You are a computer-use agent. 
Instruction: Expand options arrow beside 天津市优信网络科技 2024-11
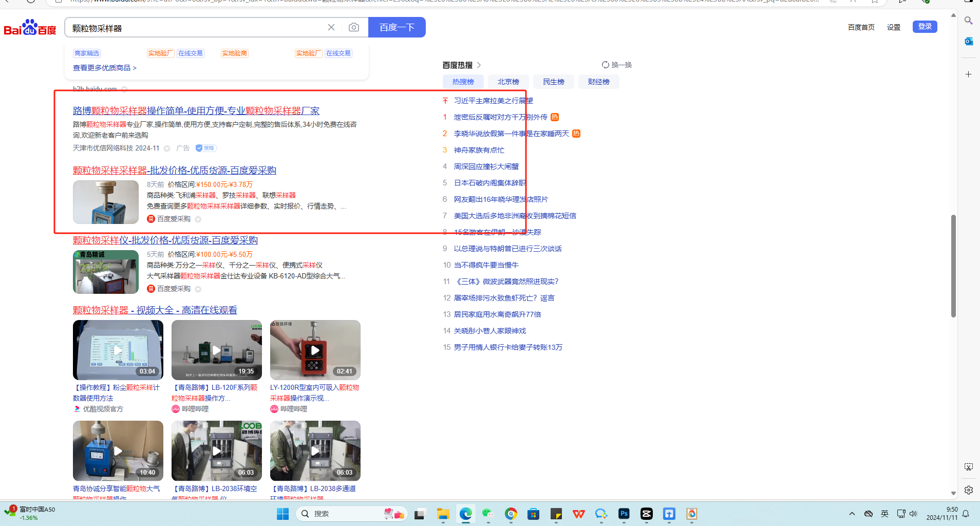pos(167,148)
